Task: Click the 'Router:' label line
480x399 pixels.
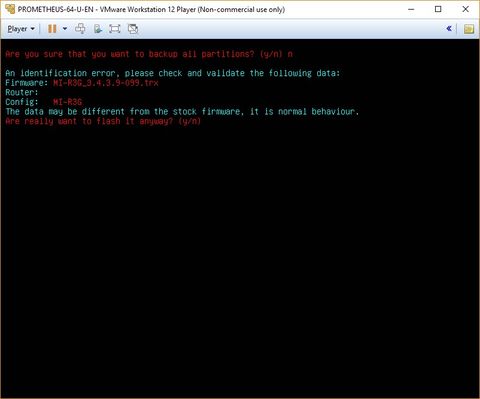Action: click(x=22, y=92)
